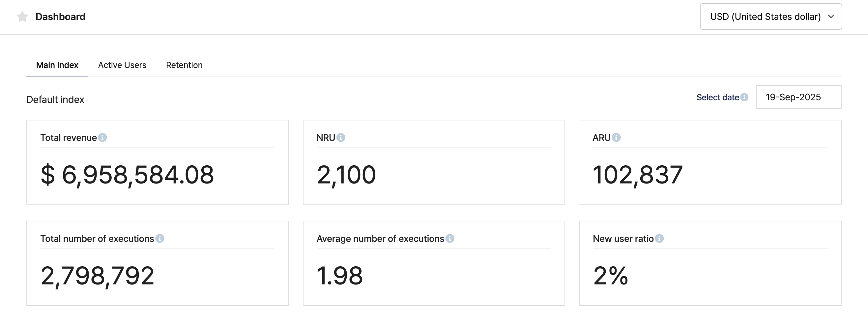Click the info icon next to ARU
The height and width of the screenshot is (326, 868).
pyautogui.click(x=616, y=137)
